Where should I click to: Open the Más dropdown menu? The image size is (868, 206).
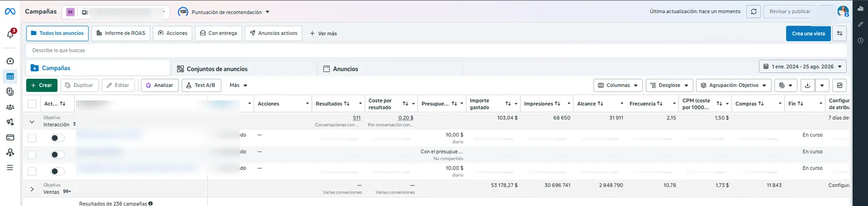coord(238,85)
